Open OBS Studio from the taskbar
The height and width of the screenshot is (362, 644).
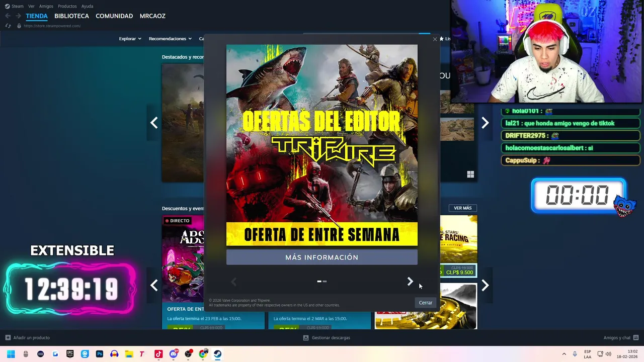click(x=188, y=354)
